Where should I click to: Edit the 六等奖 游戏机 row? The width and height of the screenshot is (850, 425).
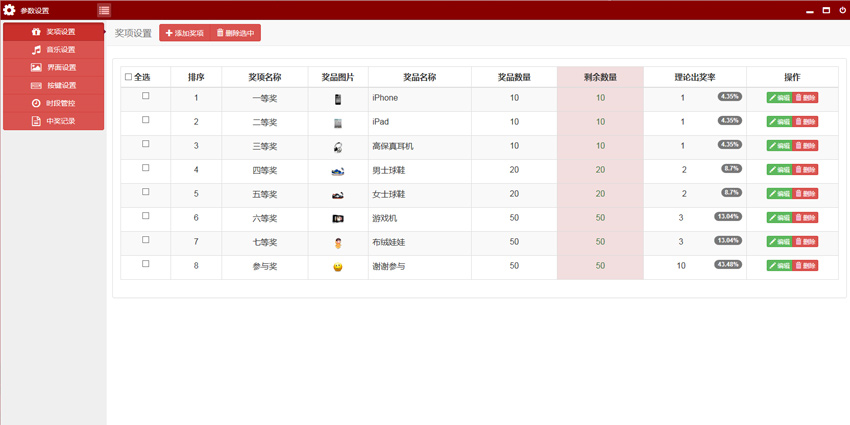780,217
